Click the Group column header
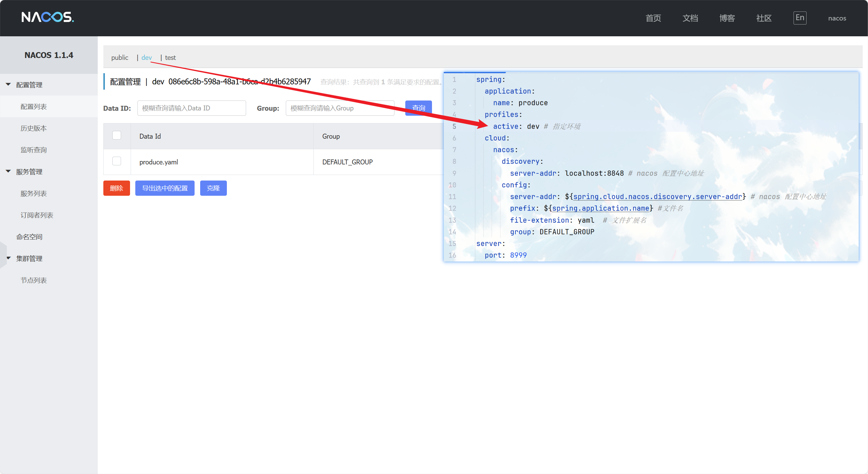Viewport: 868px width, 474px height. click(331, 136)
